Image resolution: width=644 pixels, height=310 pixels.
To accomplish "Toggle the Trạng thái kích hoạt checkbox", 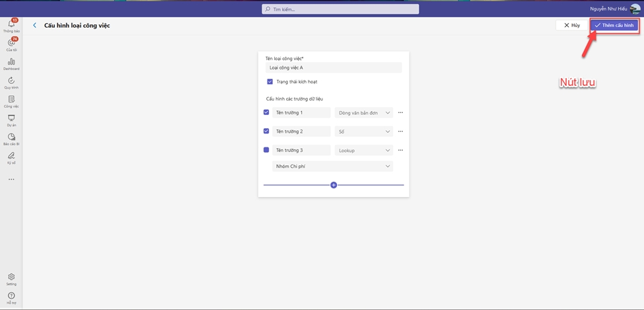I will (x=270, y=82).
